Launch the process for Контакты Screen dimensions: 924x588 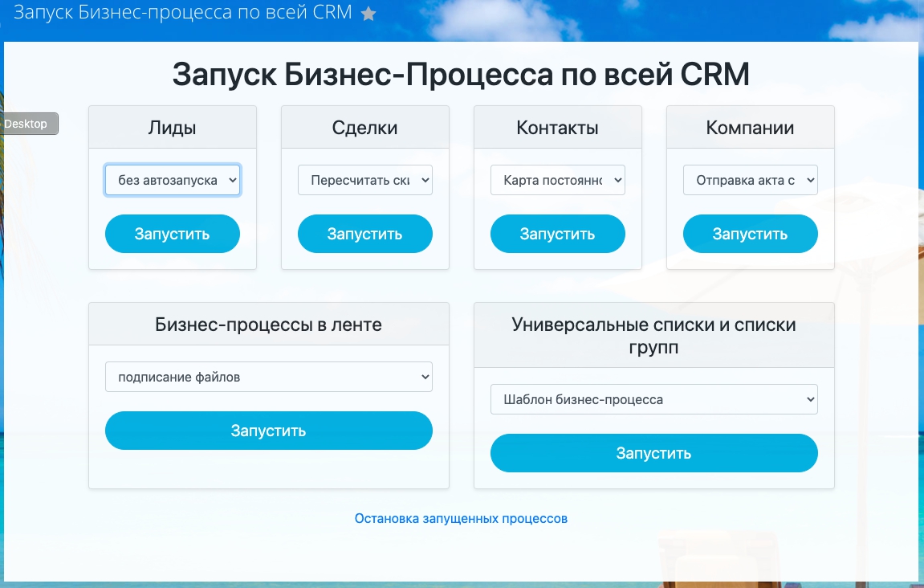tap(557, 234)
